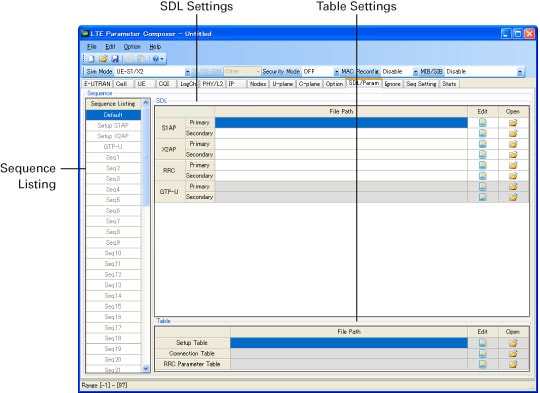
Task: Click the Sequence Listing column header
Action: [113, 104]
